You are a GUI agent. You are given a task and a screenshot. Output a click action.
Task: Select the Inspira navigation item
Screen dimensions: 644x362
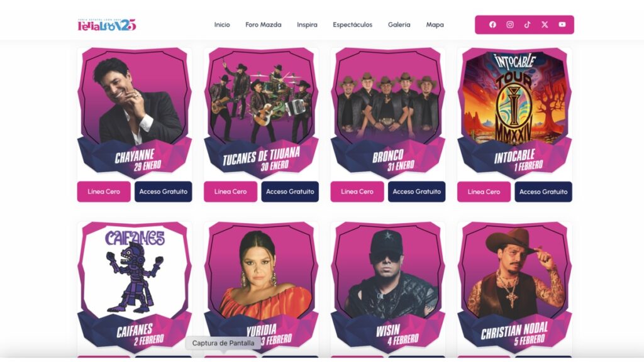[x=307, y=25]
